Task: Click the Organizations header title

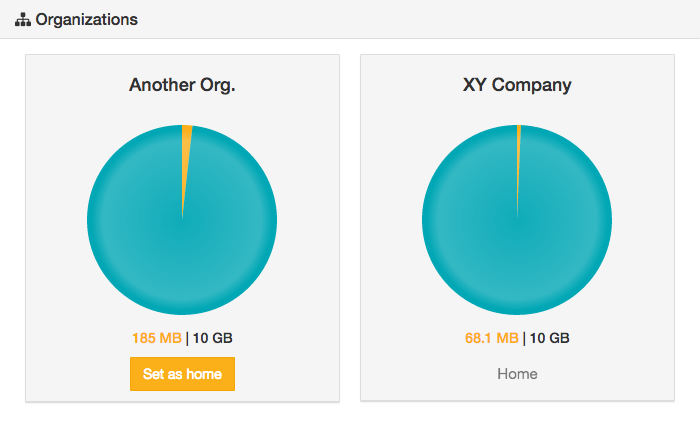Action: (x=86, y=19)
